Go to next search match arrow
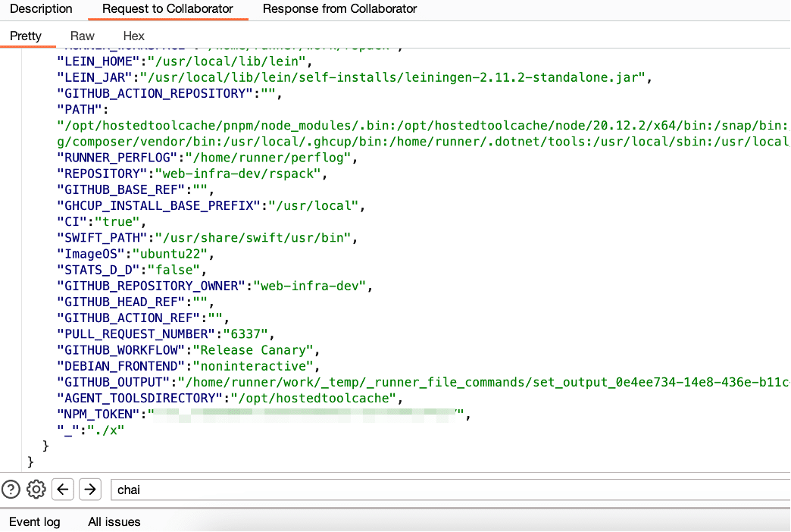The width and height of the screenshot is (791, 532). 90,489
